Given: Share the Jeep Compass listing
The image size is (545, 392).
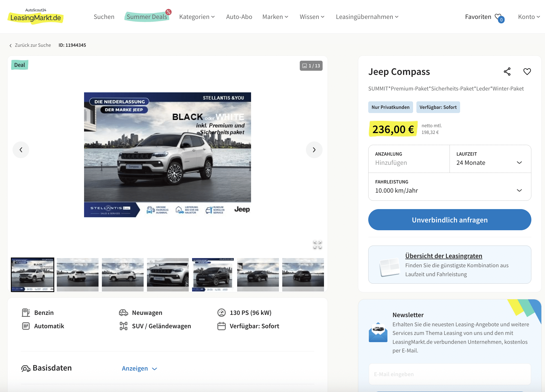Looking at the screenshot, I should pos(507,72).
